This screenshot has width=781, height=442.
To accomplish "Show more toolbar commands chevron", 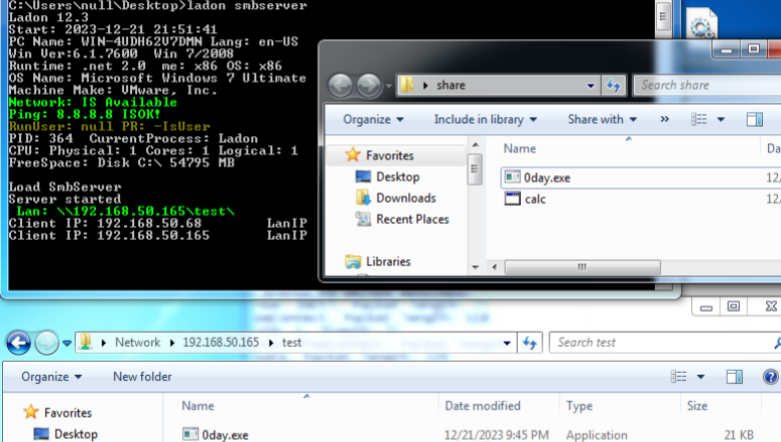I will 664,119.
